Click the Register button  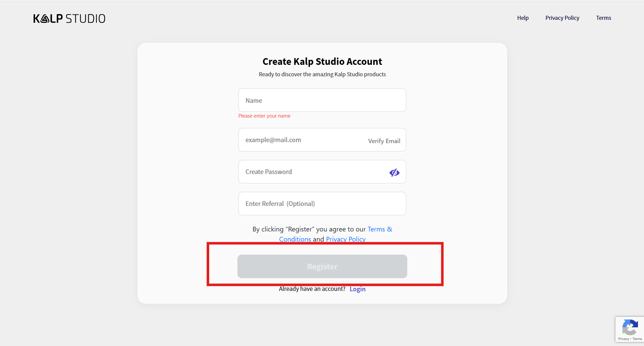pos(322,266)
